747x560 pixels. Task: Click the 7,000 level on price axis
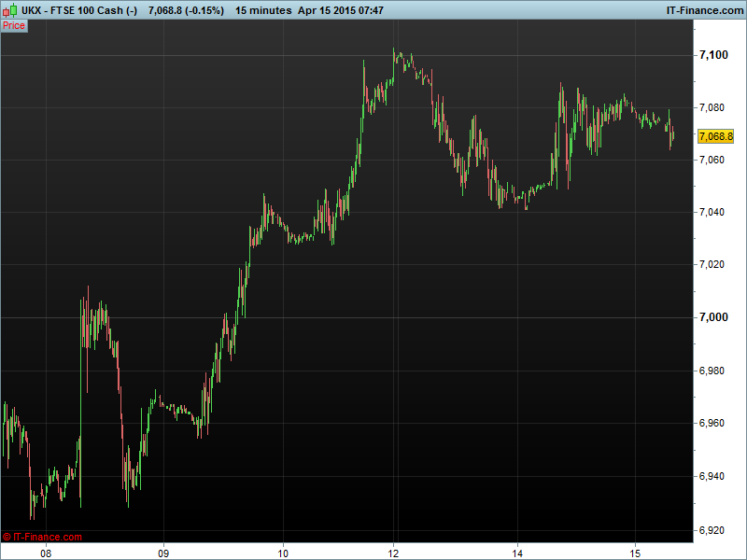tap(713, 317)
